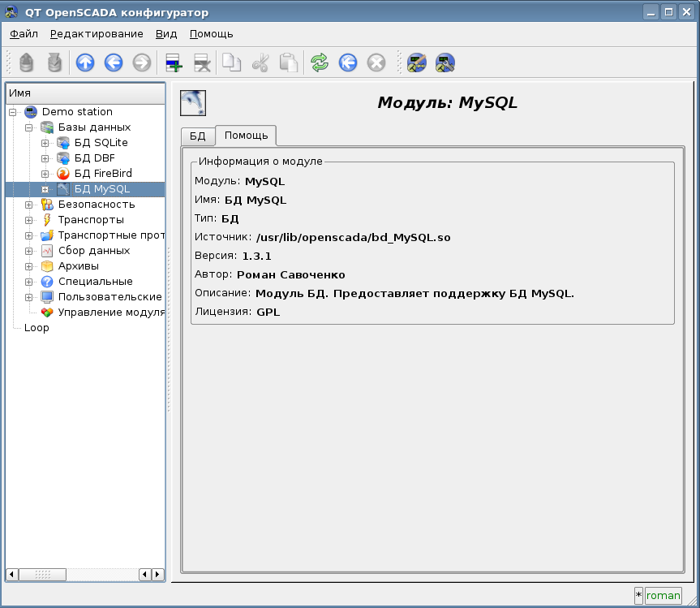
Task: Click the roman user status button
Action: (663, 596)
